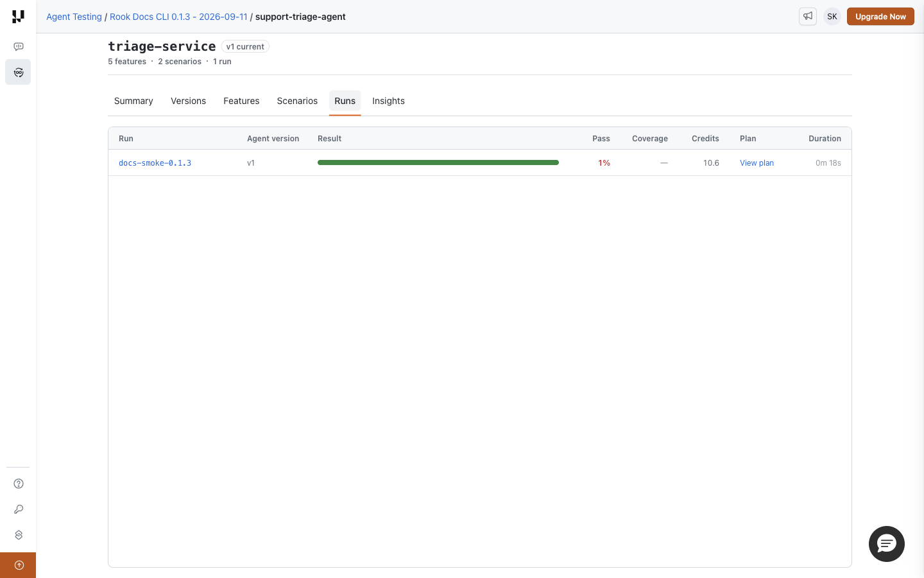
Task: Open the help question mark icon
Action: point(19,484)
